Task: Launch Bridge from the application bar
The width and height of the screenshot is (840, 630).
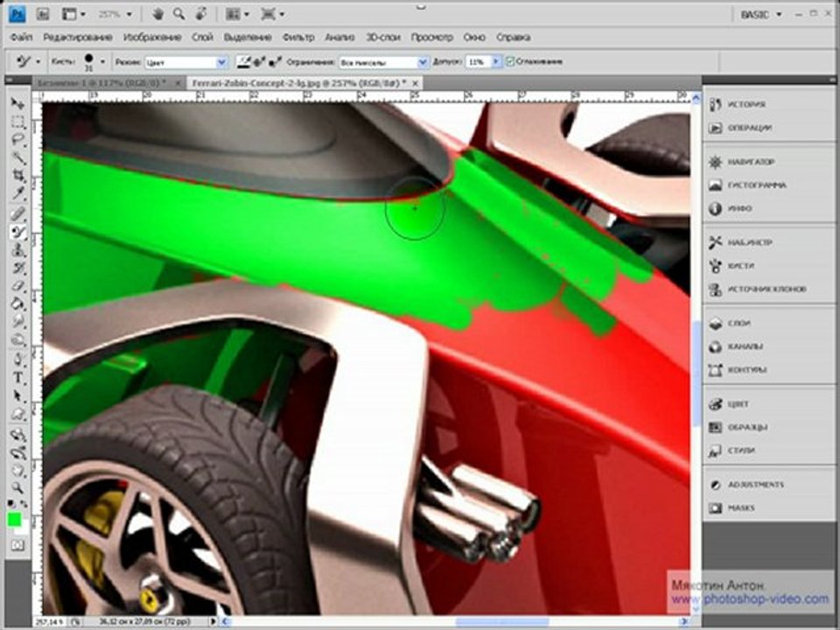Action: coord(42,15)
